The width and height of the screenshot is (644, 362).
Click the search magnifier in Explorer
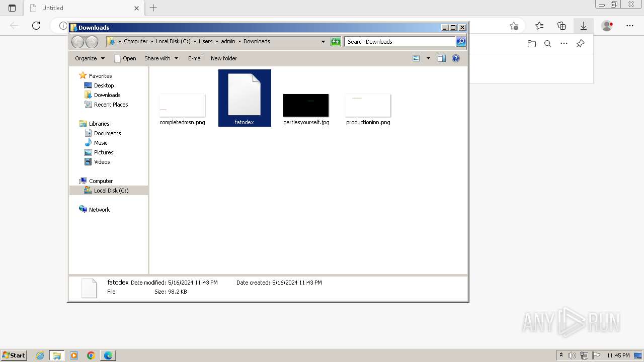(461, 42)
